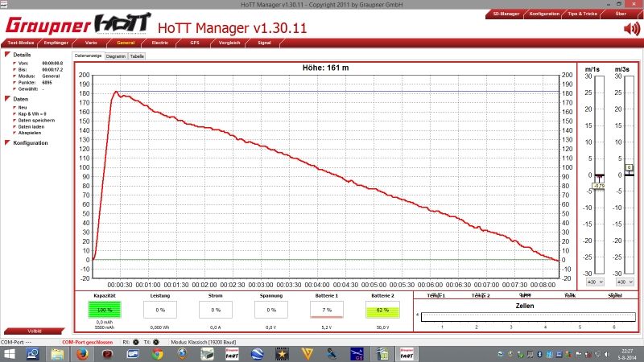Screen dimensions: 644x362
Task: Open the microphone taskbar icon
Action: coord(332,354)
